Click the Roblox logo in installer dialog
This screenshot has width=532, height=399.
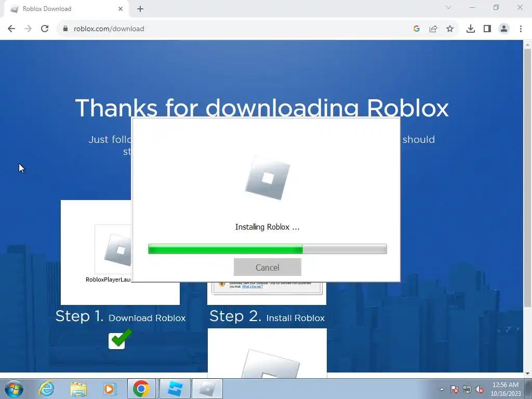(268, 178)
